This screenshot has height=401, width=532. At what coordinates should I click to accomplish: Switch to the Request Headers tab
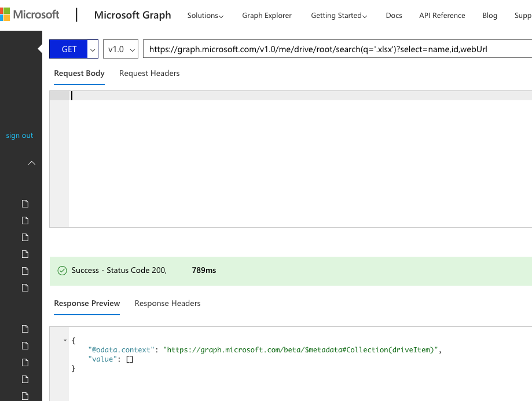(x=149, y=73)
